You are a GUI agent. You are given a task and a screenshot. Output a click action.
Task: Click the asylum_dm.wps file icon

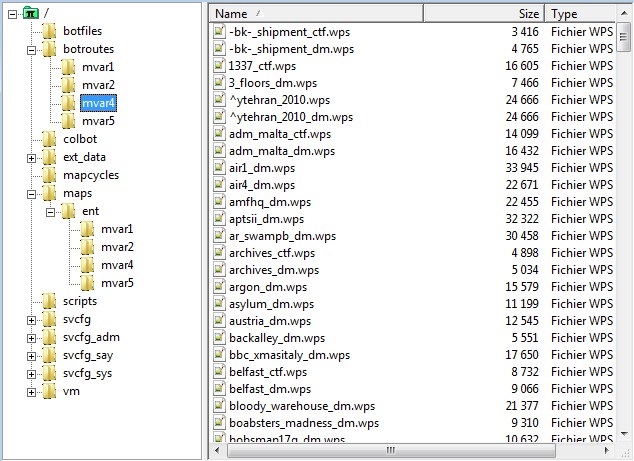tap(220, 304)
